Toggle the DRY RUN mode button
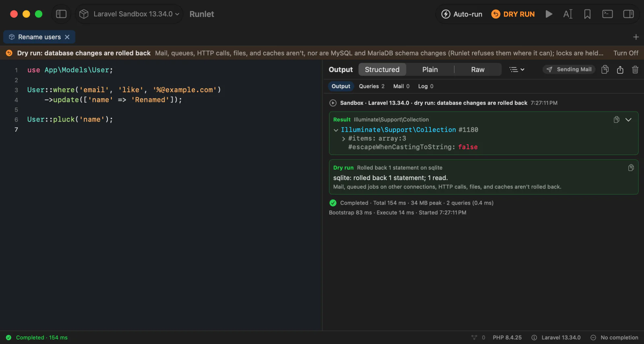This screenshot has width=644, height=344. (513, 14)
